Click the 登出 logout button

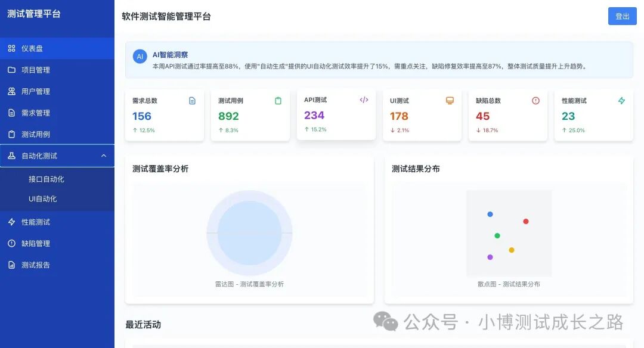point(622,16)
